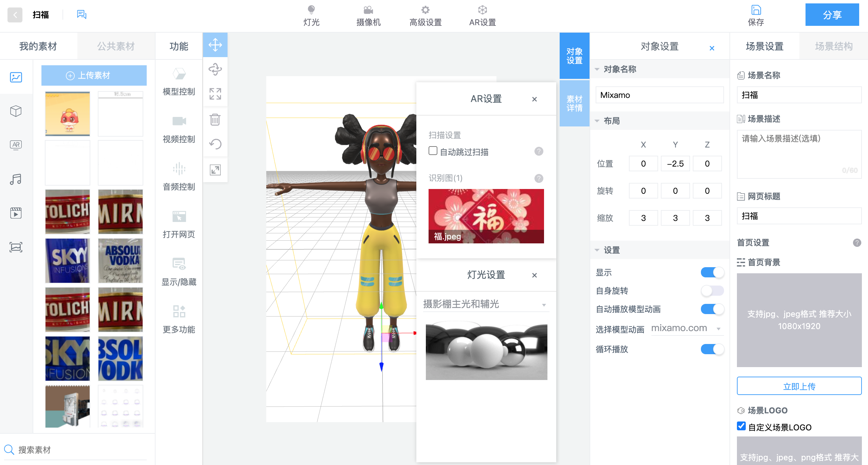
Task: Open the music assets sidebar icon
Action: 16,179
